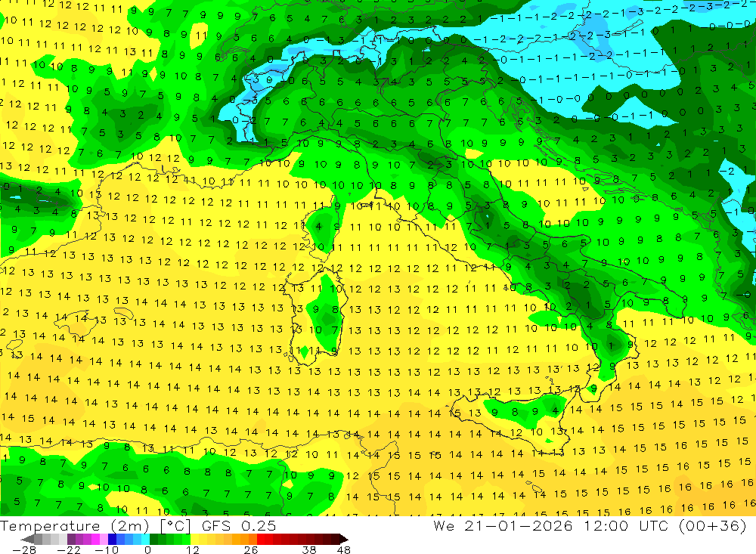Click the dark maroon right arrow end of colorbar
The width and height of the screenshot is (756, 554).
coord(344,539)
